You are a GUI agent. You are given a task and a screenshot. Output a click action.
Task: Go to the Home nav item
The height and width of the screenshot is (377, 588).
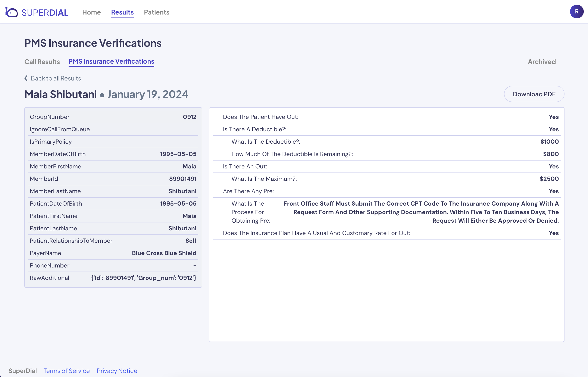coord(91,12)
